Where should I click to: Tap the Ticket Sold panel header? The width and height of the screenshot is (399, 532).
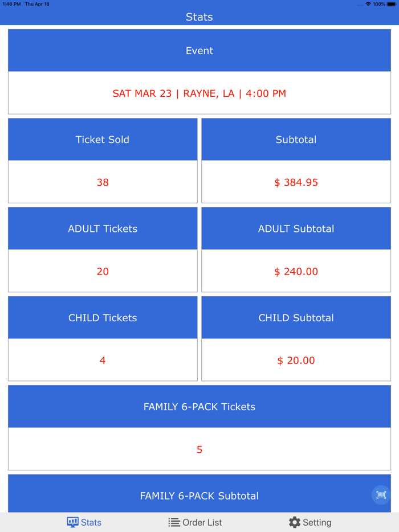103,139
